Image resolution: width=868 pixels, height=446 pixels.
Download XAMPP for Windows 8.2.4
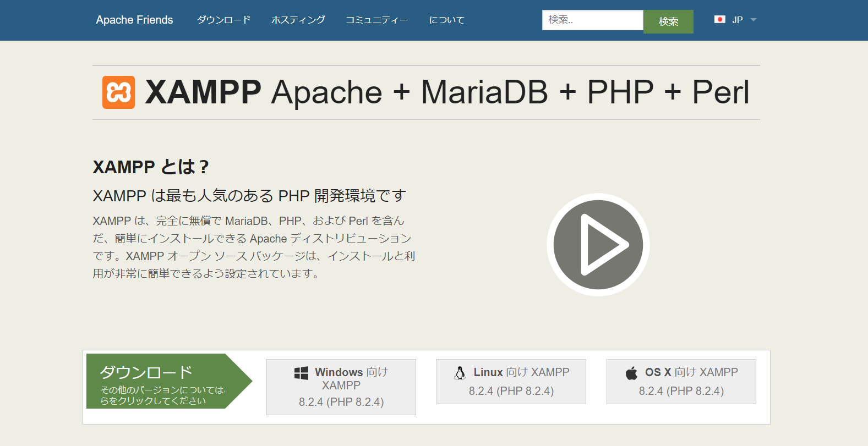tap(341, 387)
